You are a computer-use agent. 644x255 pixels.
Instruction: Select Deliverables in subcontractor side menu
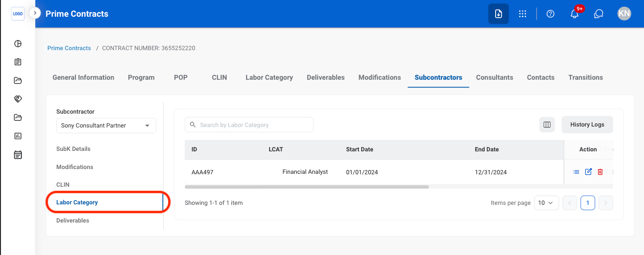click(73, 221)
